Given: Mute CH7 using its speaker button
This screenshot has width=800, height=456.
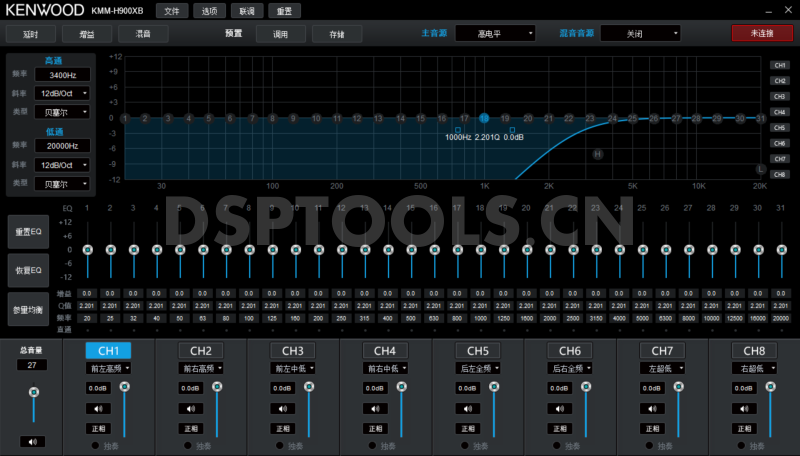Looking at the screenshot, I should [653, 408].
